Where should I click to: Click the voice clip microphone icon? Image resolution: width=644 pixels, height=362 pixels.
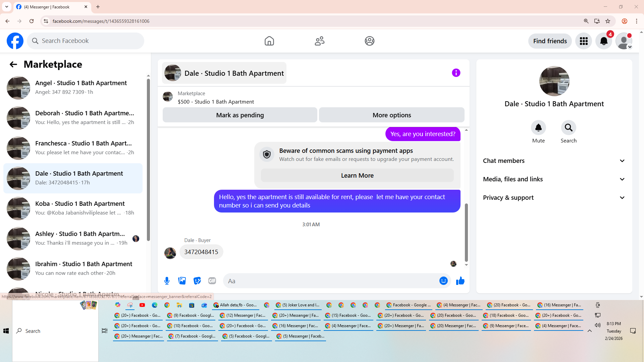(x=167, y=281)
